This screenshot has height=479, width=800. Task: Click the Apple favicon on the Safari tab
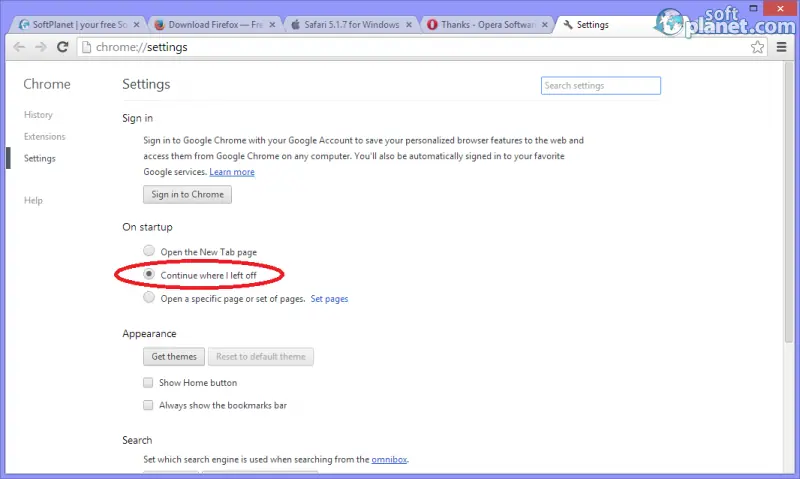[x=295, y=24]
